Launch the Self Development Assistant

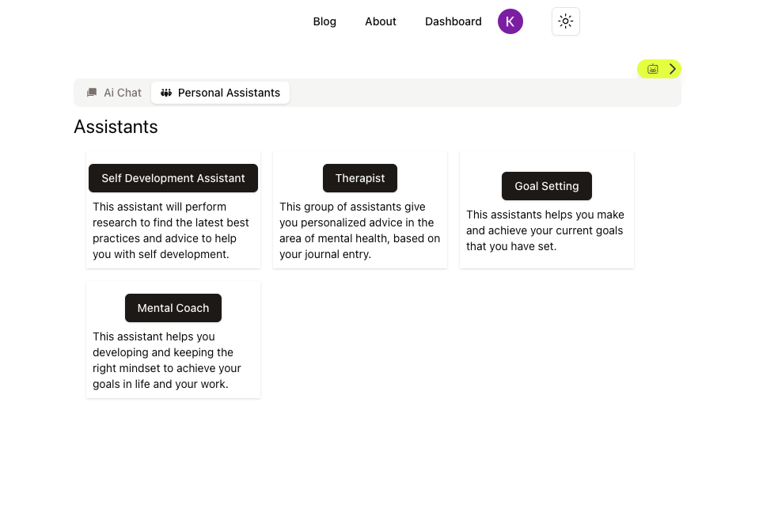(x=173, y=178)
